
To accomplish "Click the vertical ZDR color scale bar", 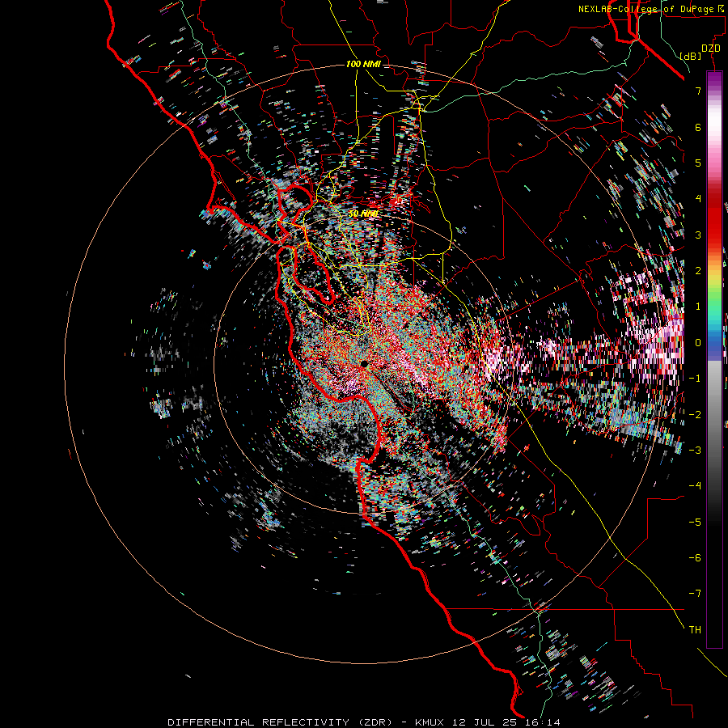I will (x=714, y=359).
